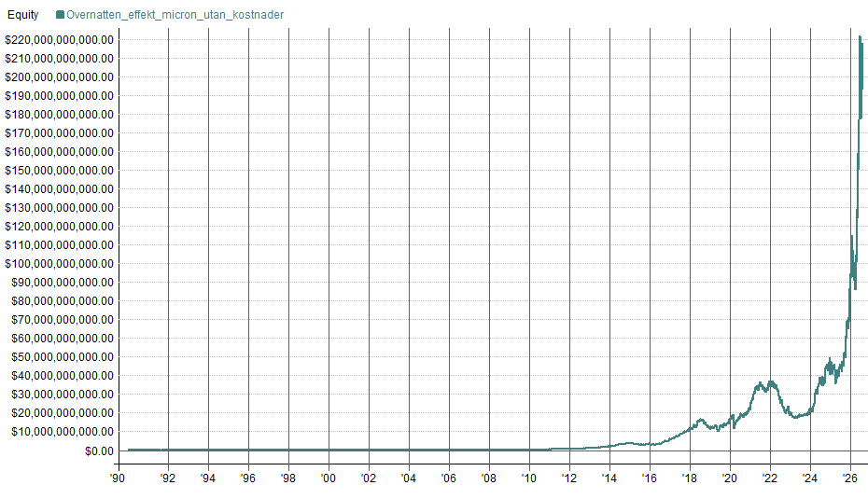Click the '20 year label

tap(730, 478)
